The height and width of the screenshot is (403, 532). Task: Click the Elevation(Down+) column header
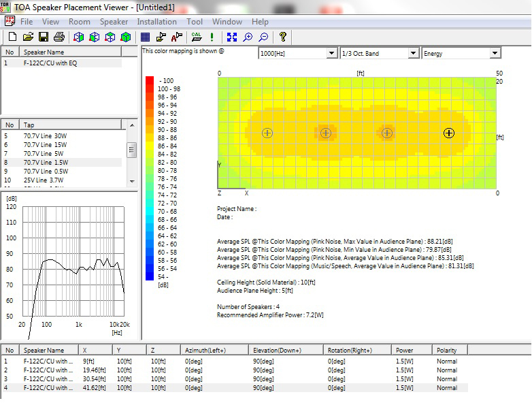[286, 351]
